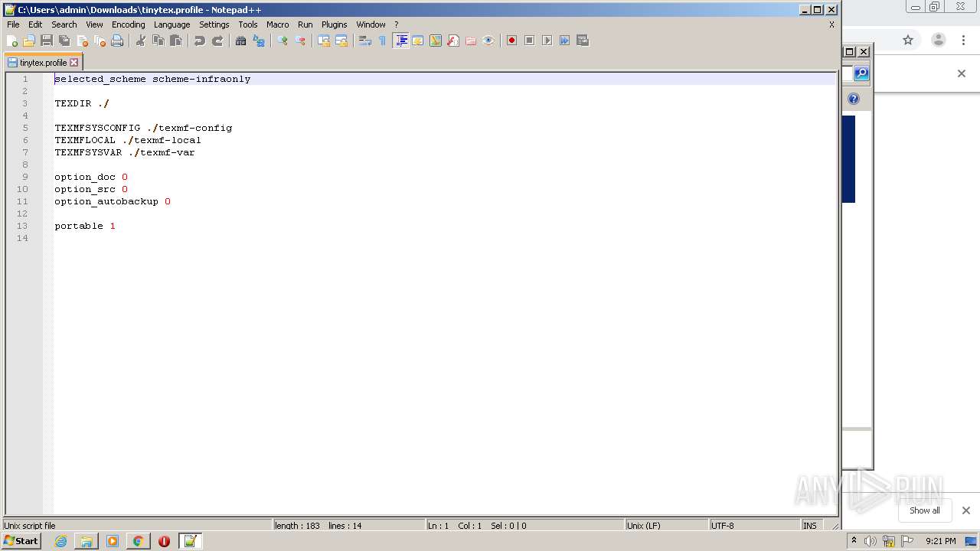Open the Replace dialog from the toolbar icon
Image resolution: width=980 pixels, height=551 pixels.
click(259, 41)
